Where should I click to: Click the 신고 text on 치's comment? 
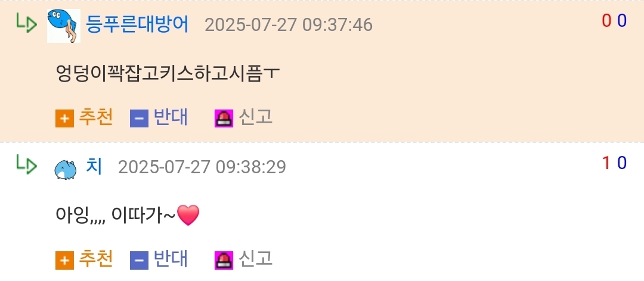(256, 259)
